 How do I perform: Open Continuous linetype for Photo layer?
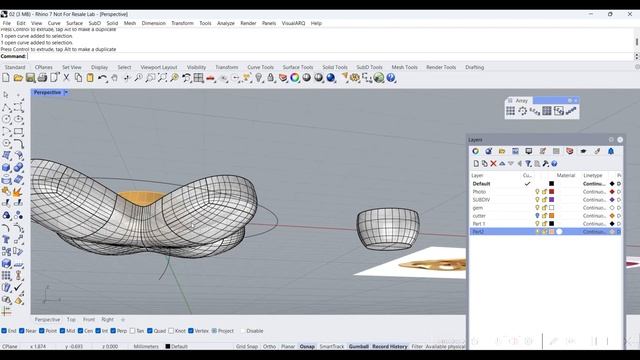point(594,191)
